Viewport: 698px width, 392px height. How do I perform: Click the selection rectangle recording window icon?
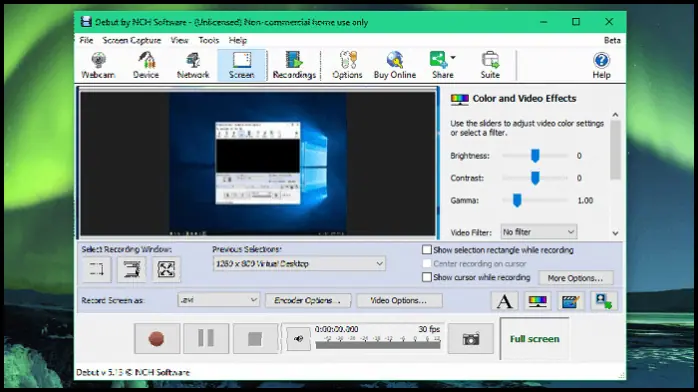click(x=97, y=269)
